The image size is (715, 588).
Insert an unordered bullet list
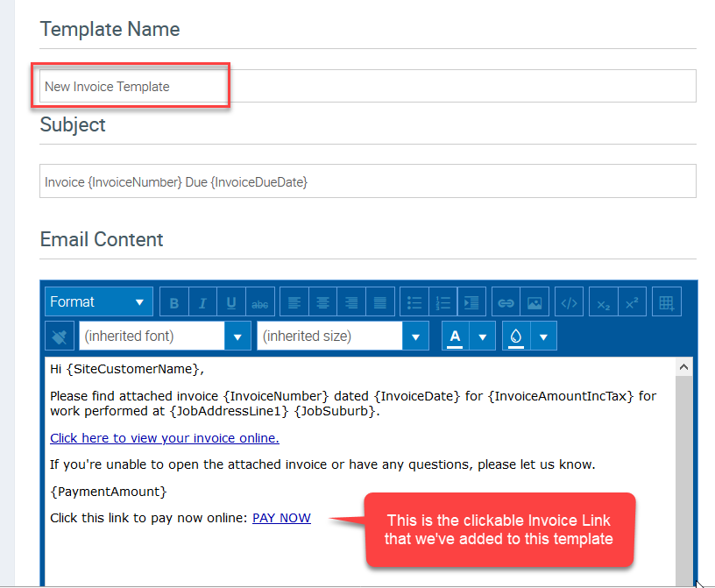coord(414,303)
